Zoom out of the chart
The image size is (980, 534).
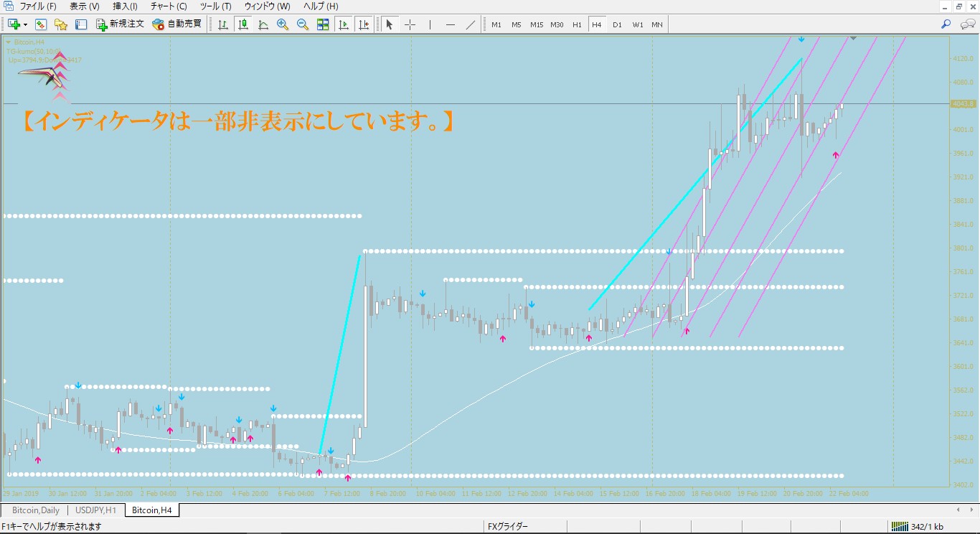[x=303, y=24]
